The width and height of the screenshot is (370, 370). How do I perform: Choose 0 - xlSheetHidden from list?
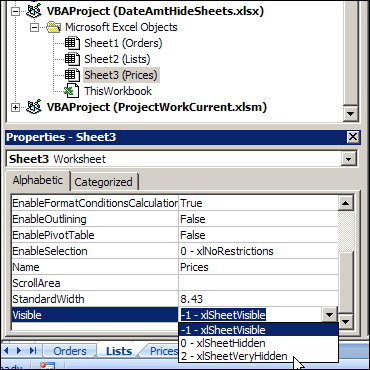[259, 343]
